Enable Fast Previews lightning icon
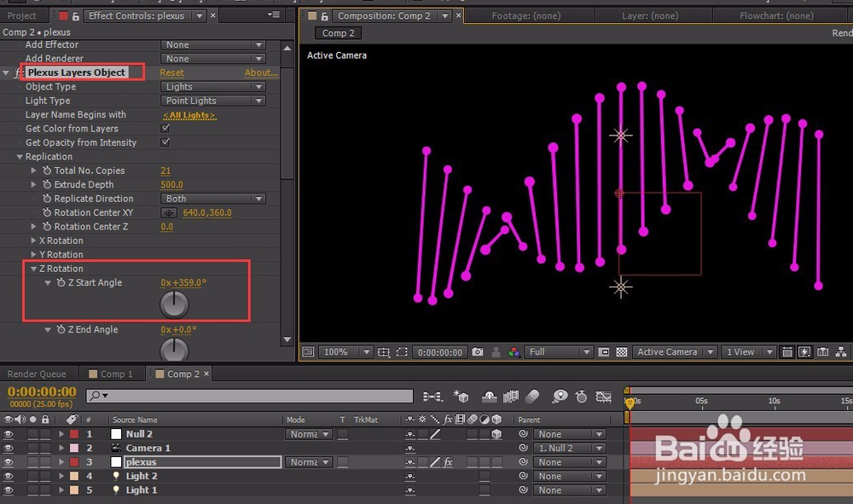 coord(804,352)
